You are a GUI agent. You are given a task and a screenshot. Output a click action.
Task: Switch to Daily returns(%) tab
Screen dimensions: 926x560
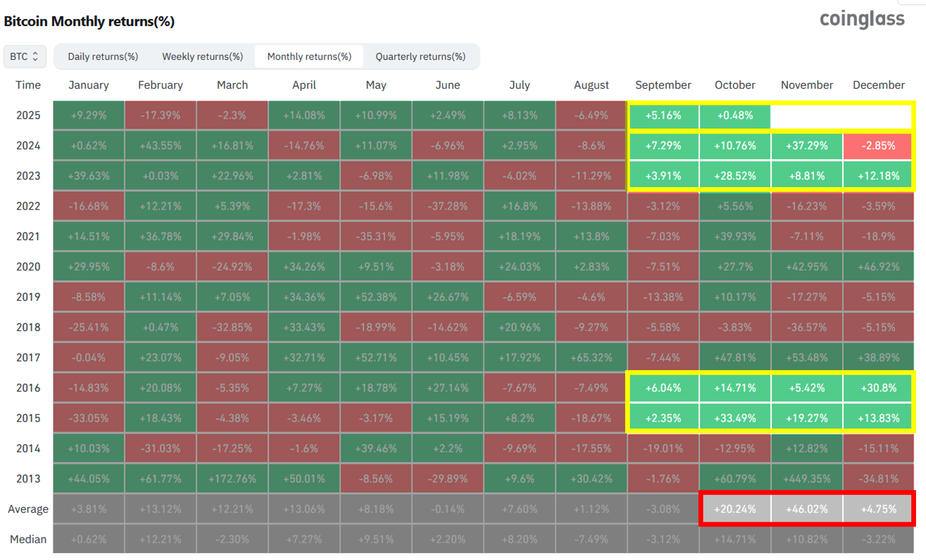coord(103,56)
